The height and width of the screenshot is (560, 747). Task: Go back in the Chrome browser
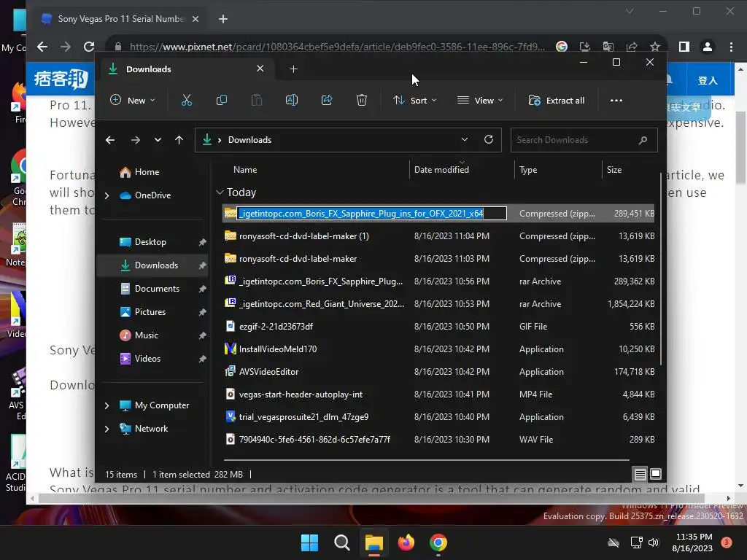[x=42, y=47]
